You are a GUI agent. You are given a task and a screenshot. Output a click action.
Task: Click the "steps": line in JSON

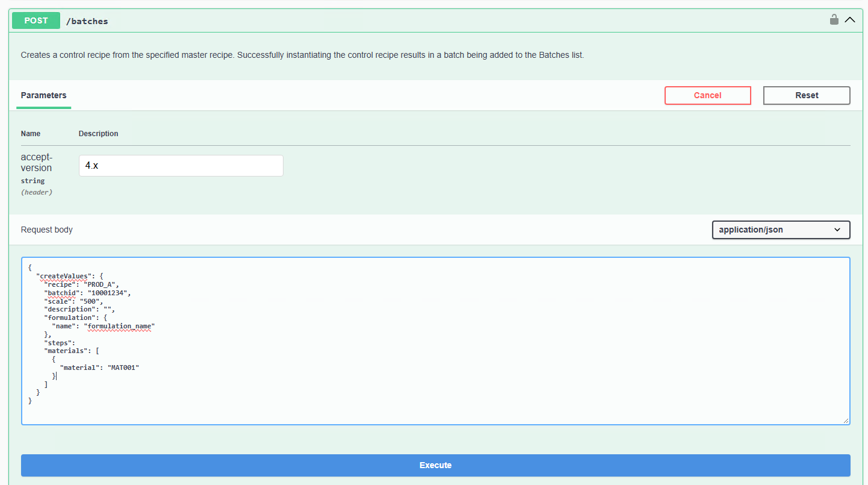point(60,343)
